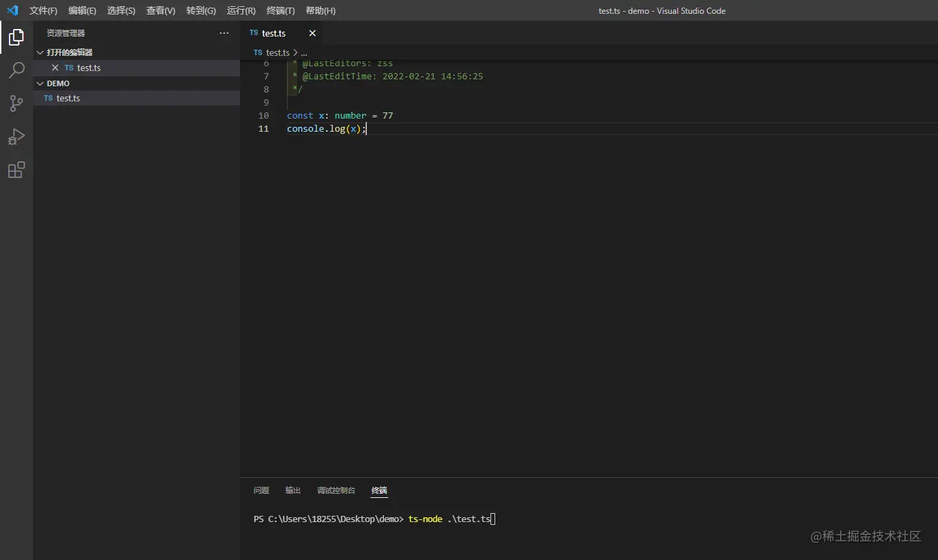Open the Explorer view in activity bar
This screenshot has width=938, height=560.
[x=17, y=37]
